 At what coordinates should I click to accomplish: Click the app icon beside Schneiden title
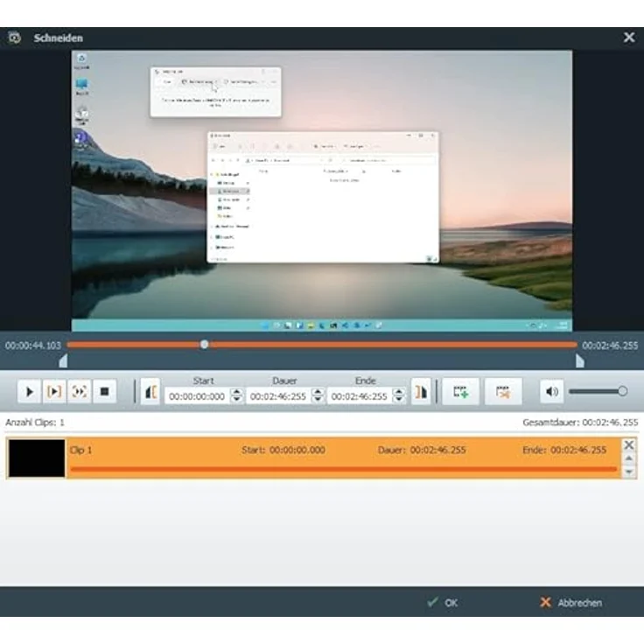click(x=14, y=38)
